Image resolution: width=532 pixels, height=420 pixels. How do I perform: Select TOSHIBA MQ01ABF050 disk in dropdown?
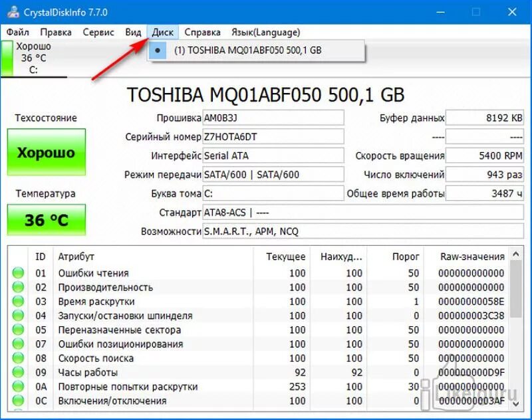(x=256, y=50)
